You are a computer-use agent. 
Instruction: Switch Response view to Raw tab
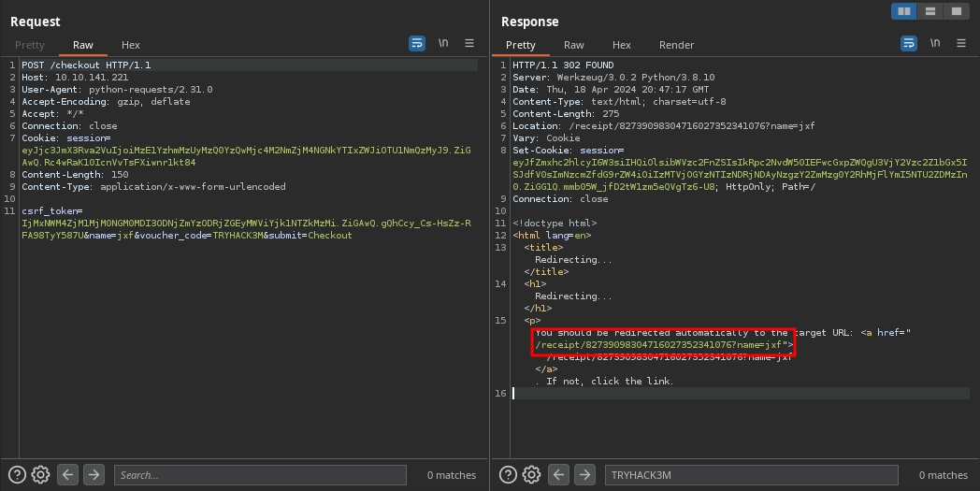click(x=574, y=45)
